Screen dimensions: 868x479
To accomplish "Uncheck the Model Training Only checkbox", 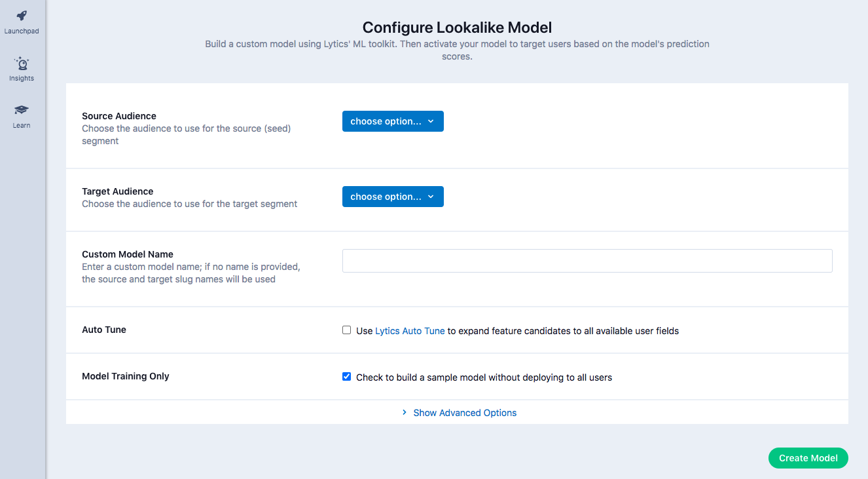I will coord(347,377).
